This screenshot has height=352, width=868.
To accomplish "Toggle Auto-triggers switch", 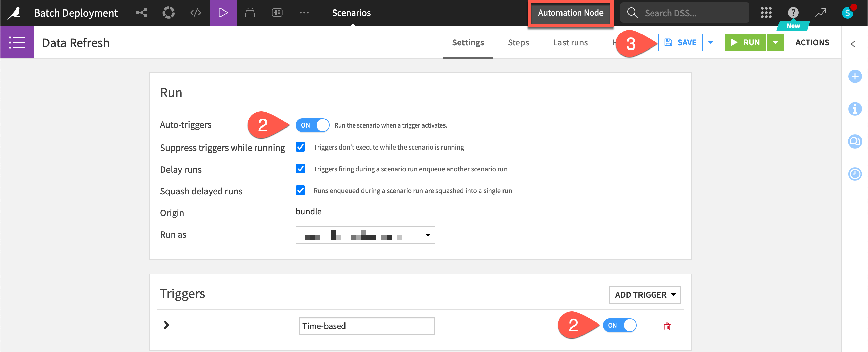I will click(312, 125).
